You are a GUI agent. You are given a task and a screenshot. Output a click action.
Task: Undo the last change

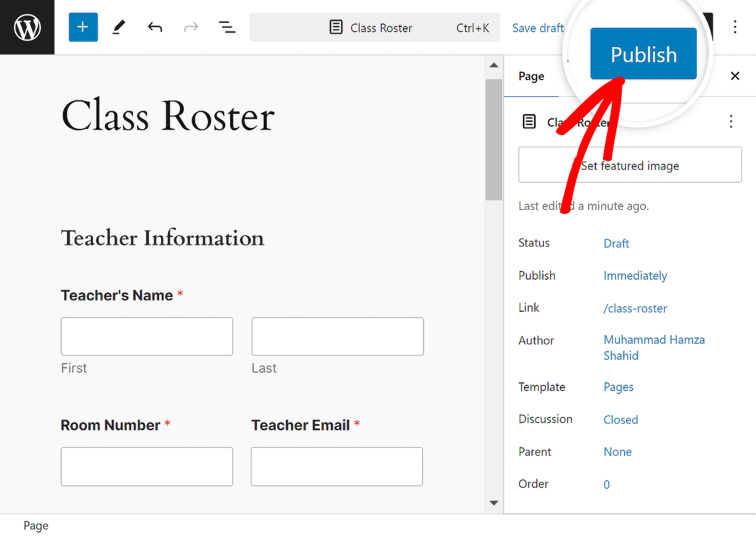[x=155, y=27]
